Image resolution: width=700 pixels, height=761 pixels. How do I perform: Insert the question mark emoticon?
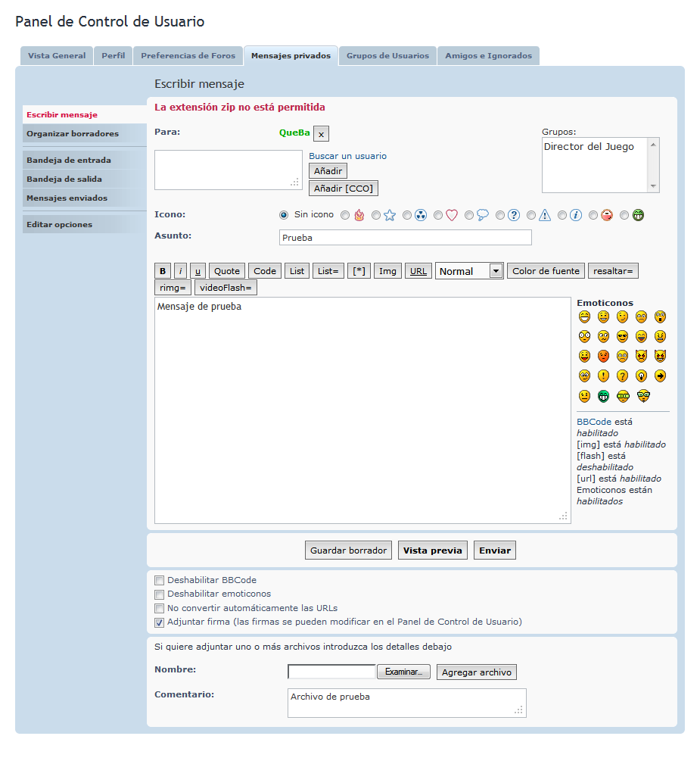click(622, 376)
